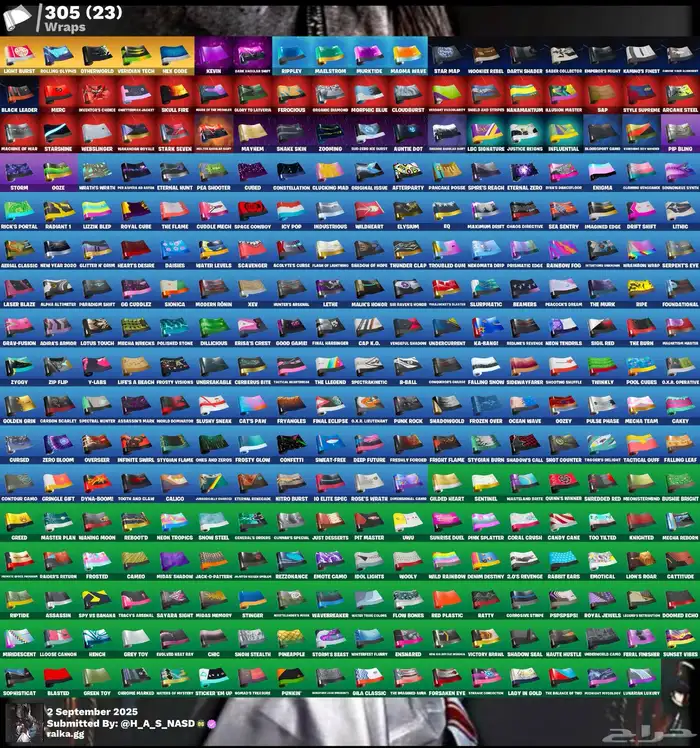Select the Zip Flip wrap
Image resolution: width=700 pixels, height=748 pixels.
(x=58, y=367)
